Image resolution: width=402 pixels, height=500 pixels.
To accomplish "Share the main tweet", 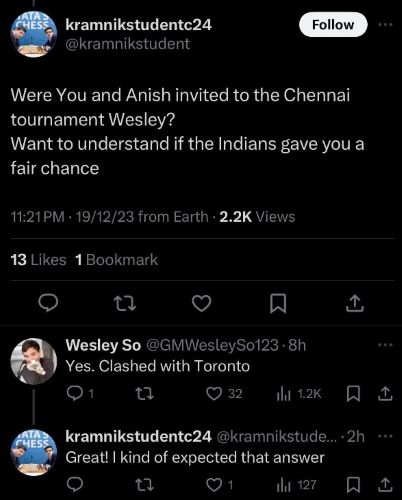I will coord(354,303).
